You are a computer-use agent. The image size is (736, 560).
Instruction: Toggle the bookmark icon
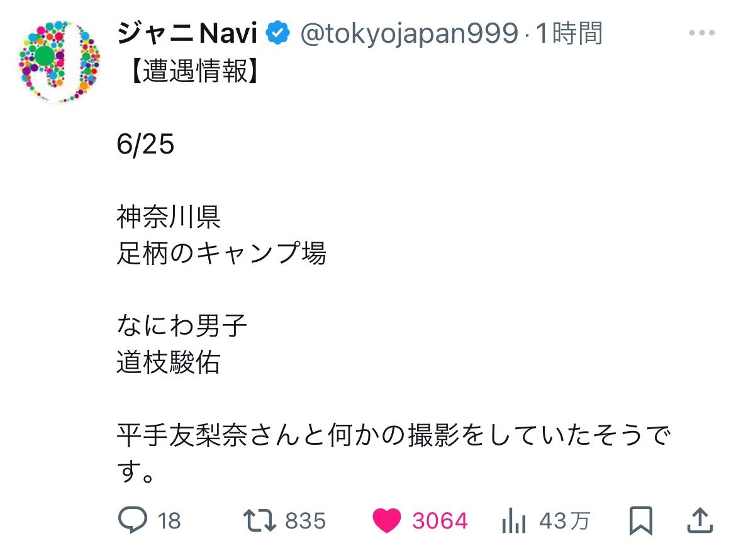(x=641, y=520)
